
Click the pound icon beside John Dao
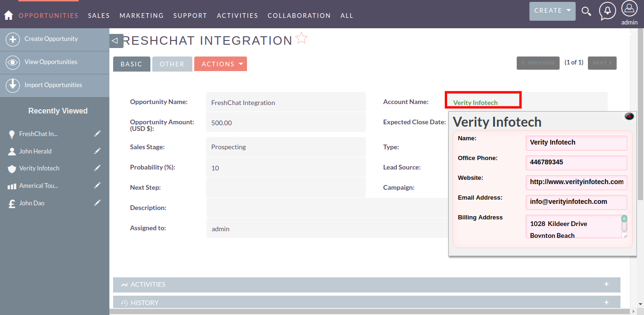[12, 203]
